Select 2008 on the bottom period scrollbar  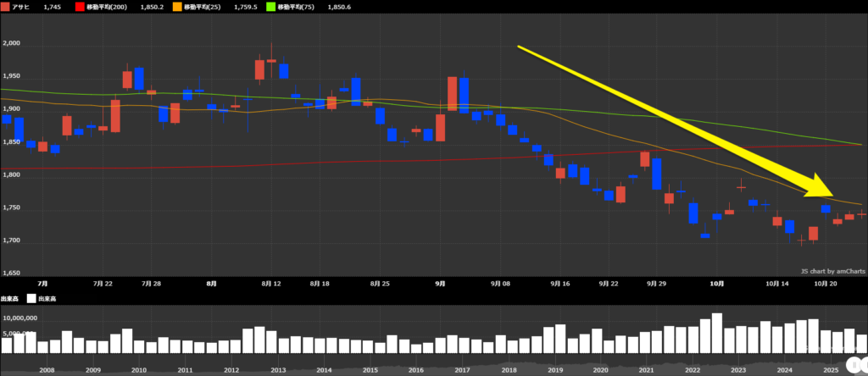click(47, 370)
